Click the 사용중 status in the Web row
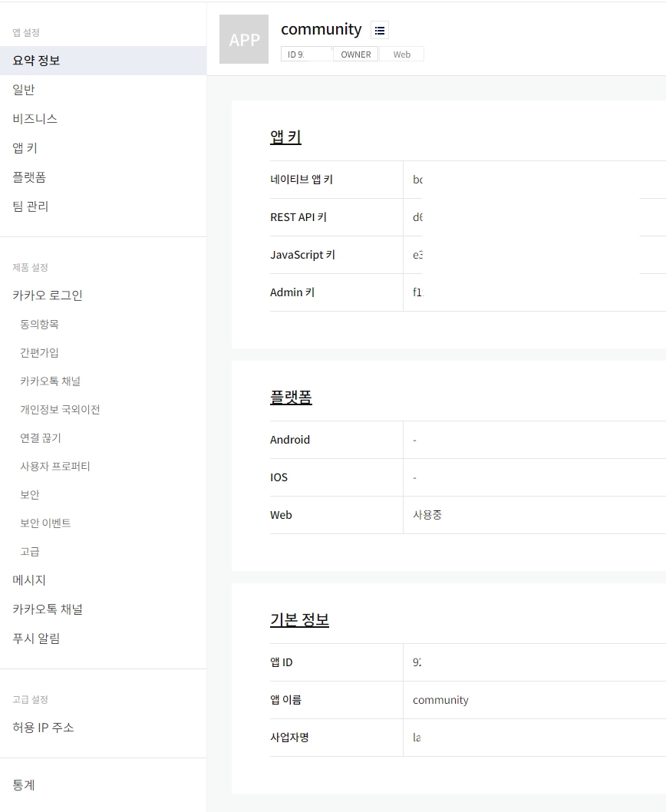666x812 pixels. coord(427,515)
